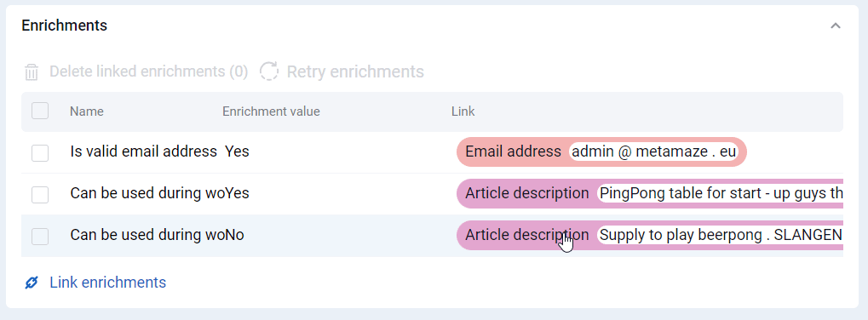
Task: Select the Is valid email address name cell
Action: [x=143, y=151]
